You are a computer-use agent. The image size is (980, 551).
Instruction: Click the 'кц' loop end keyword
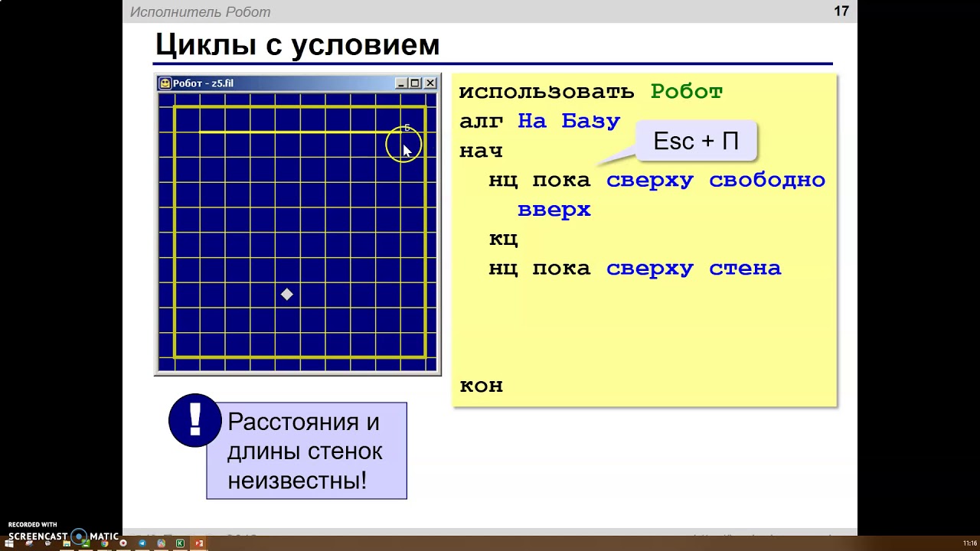click(x=504, y=239)
